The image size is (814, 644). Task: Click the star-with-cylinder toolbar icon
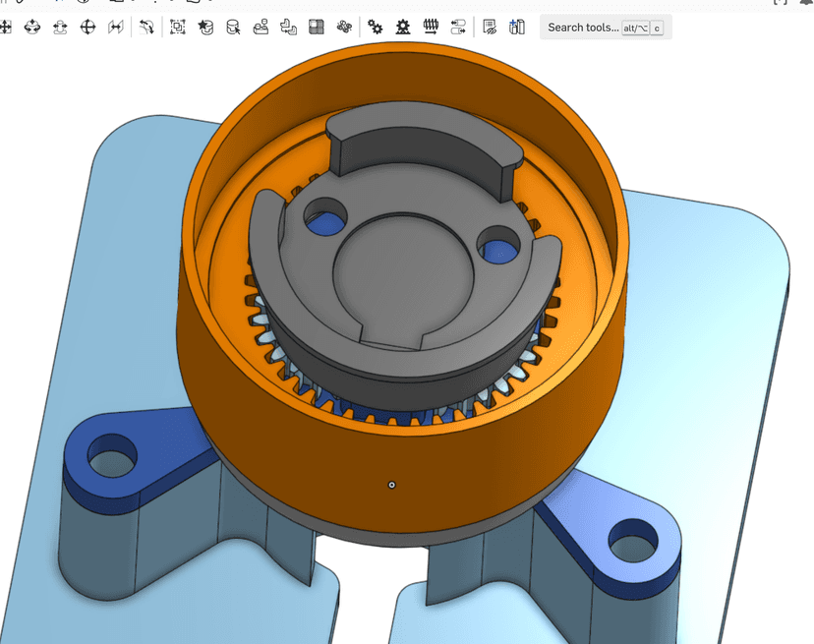(x=205, y=28)
